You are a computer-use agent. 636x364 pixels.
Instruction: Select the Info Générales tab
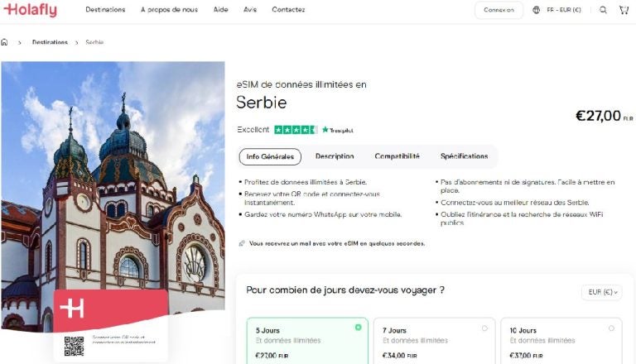point(270,156)
